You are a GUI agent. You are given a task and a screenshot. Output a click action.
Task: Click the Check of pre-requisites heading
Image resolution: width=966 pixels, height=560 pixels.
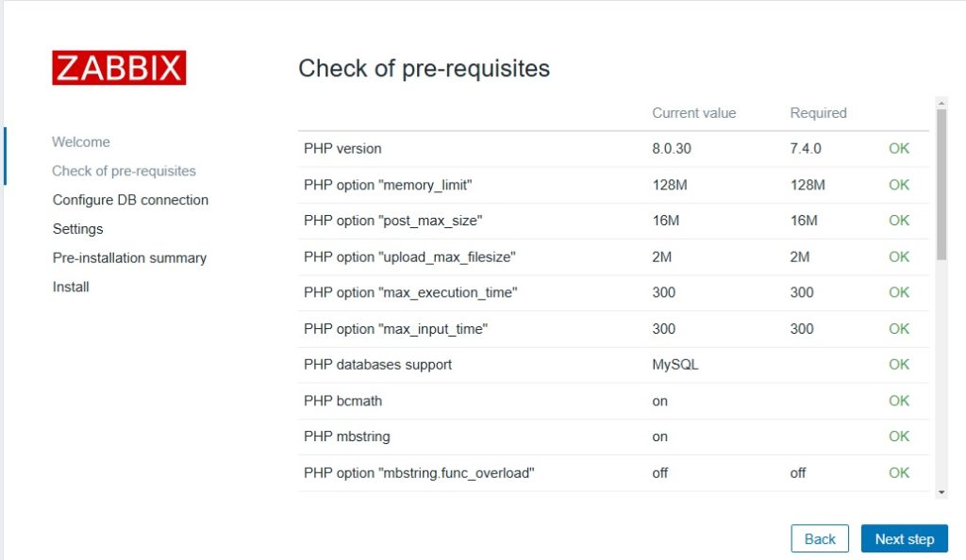click(x=424, y=69)
